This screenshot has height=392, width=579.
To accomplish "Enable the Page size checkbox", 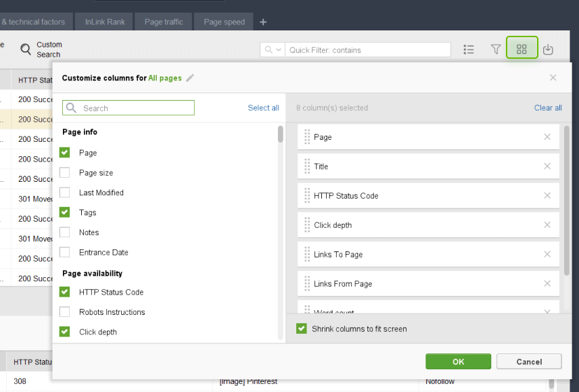I will click(x=65, y=172).
